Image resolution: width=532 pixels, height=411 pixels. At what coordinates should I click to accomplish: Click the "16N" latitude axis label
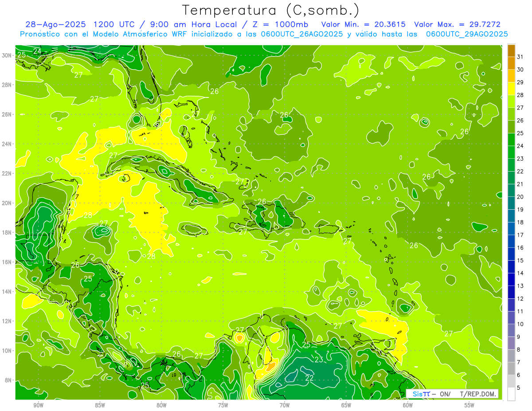7,262
